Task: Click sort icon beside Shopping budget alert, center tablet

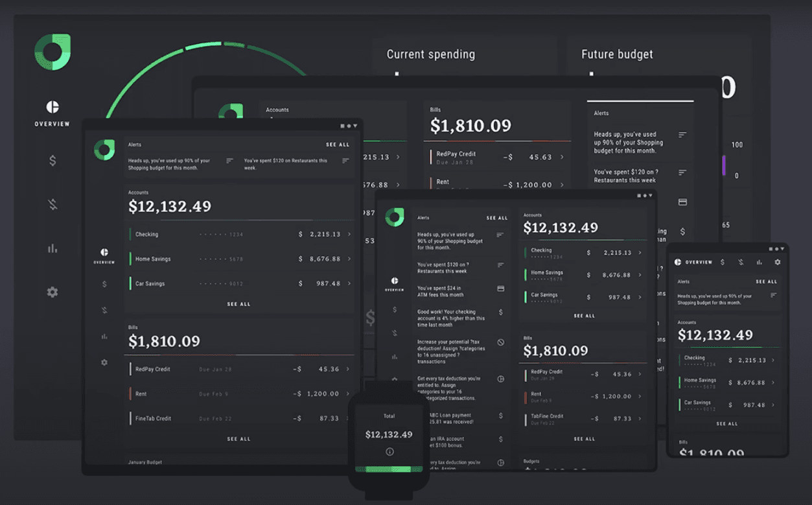Action: coord(500,235)
